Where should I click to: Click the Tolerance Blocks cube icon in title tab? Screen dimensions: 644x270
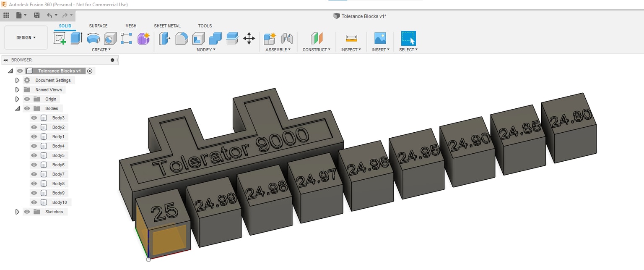pyautogui.click(x=336, y=16)
